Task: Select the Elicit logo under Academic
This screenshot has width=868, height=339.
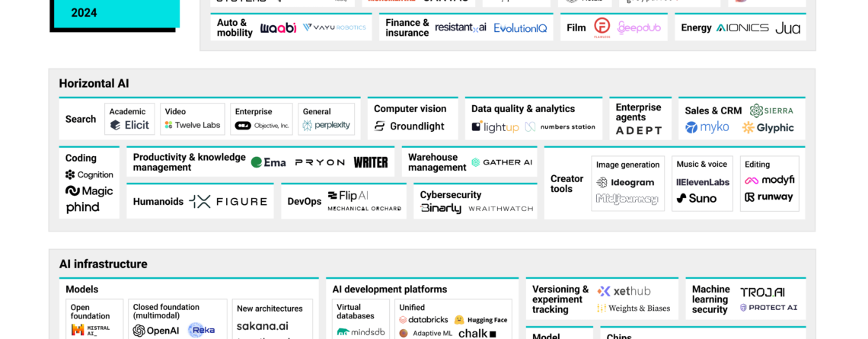Action: coord(129,126)
